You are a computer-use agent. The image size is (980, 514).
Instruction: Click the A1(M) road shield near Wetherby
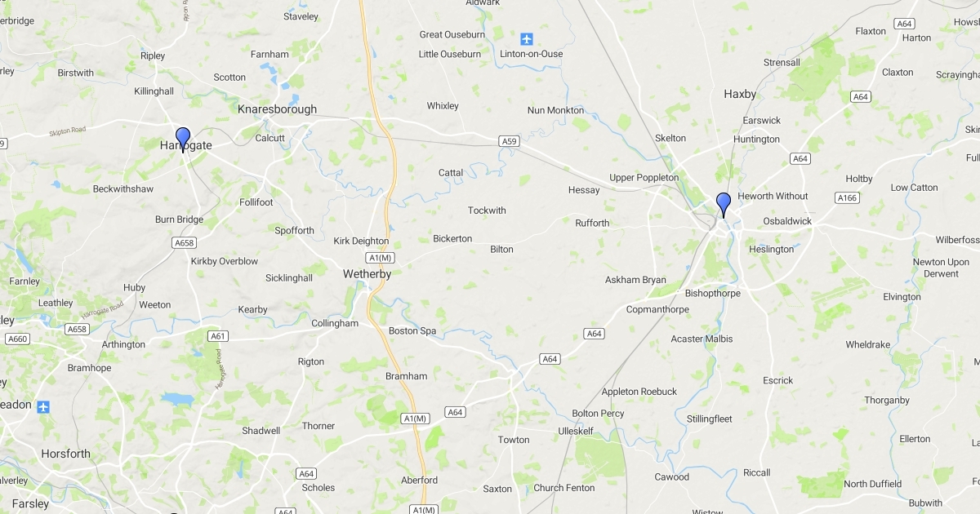(x=381, y=258)
